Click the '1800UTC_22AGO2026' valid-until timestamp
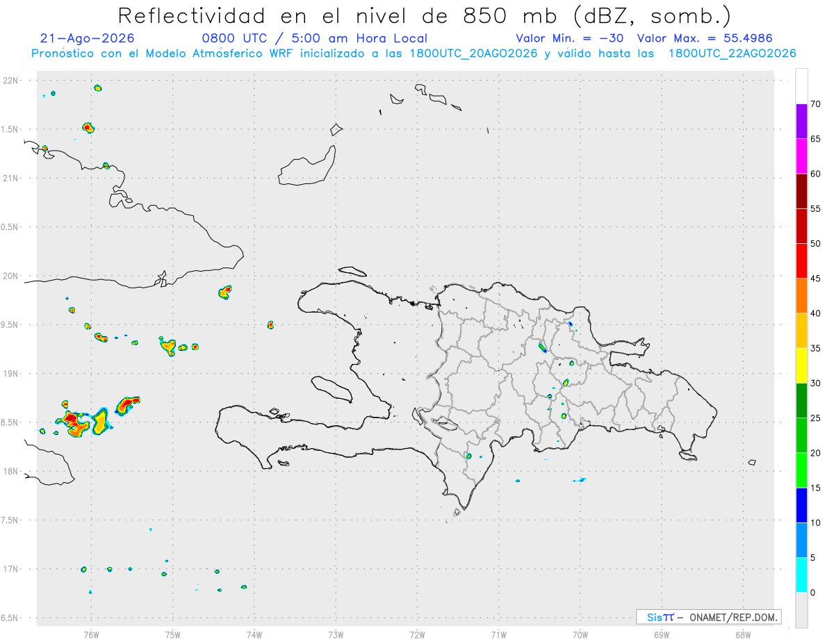Viewport: 834px width, 644px height. tap(733, 53)
